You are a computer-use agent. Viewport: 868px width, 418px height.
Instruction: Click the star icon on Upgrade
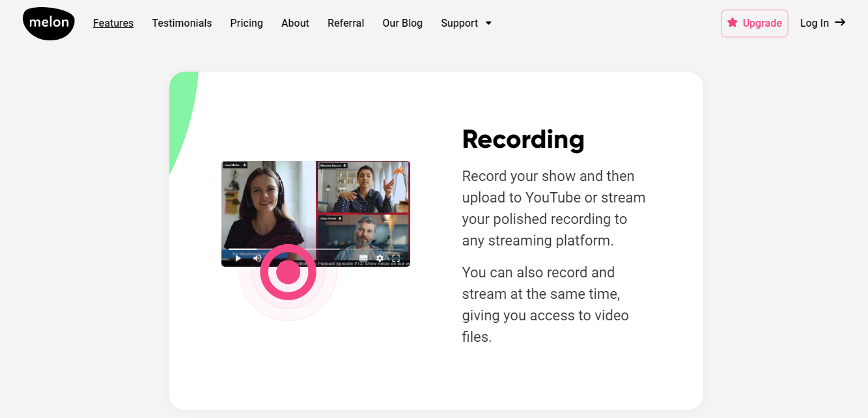(x=733, y=23)
